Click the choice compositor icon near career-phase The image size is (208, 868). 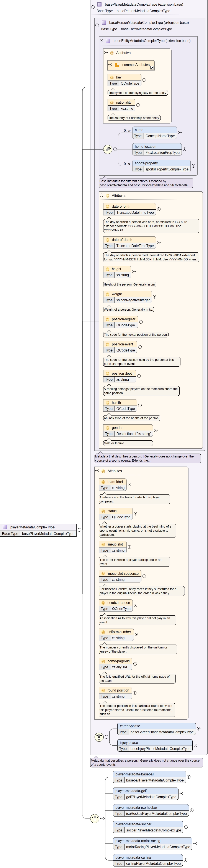point(99,737)
